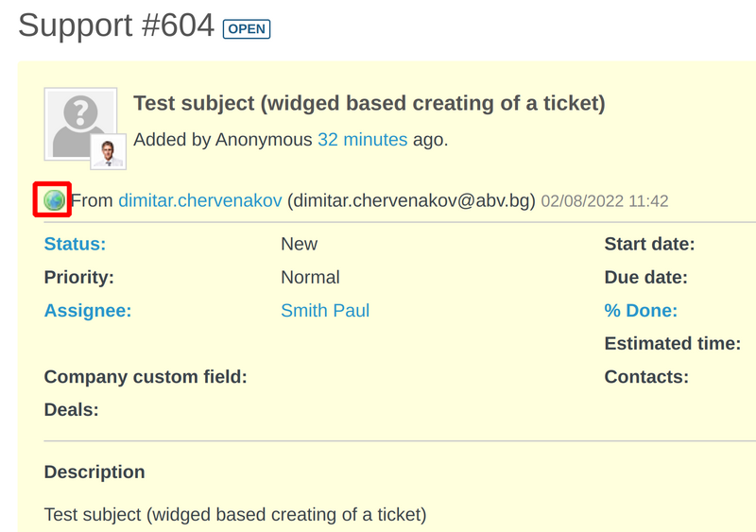Viewport: 756px width, 532px height.
Task: Click the Deals field label
Action: click(71, 410)
